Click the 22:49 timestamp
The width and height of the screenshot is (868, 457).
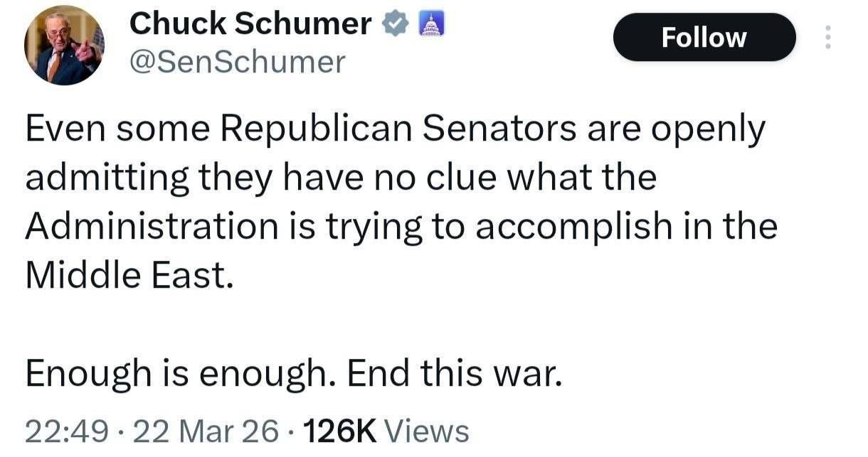[x=66, y=431]
